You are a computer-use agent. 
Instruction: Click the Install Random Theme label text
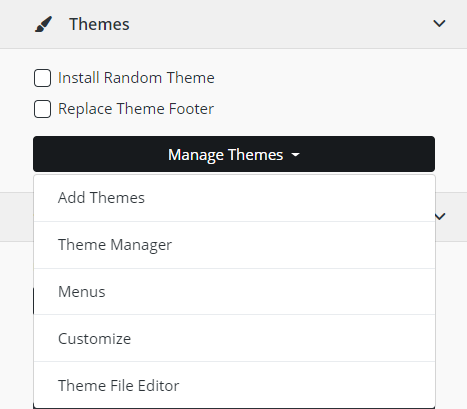(x=136, y=78)
